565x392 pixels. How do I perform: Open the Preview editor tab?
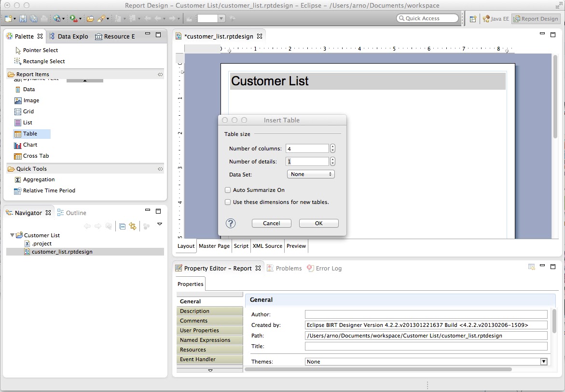pyautogui.click(x=296, y=246)
